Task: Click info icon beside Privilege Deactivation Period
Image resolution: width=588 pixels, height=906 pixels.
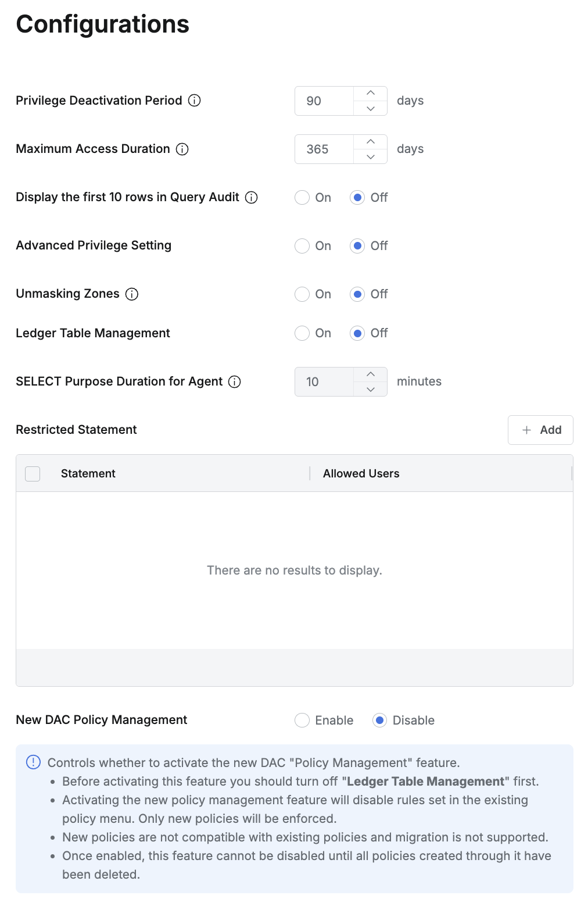Action: pos(195,101)
